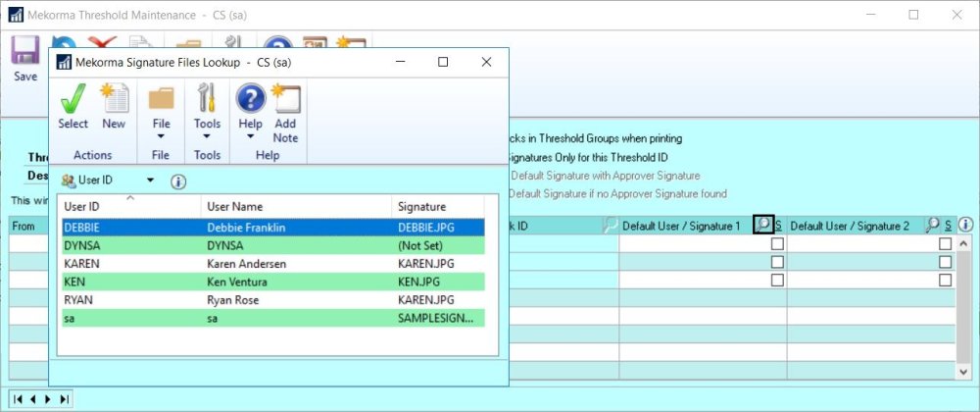The image size is (980, 412).
Task: Open the lookup for Default User / Signature 2
Action: click(932, 225)
